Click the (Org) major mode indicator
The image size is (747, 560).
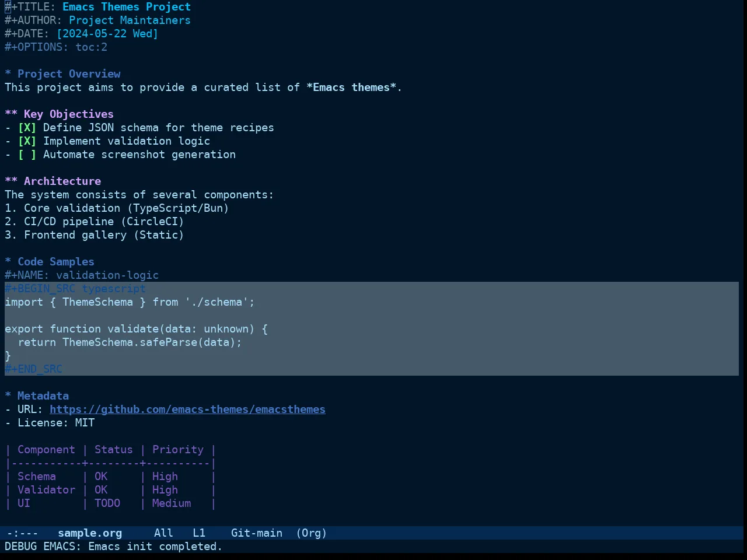pyautogui.click(x=311, y=533)
